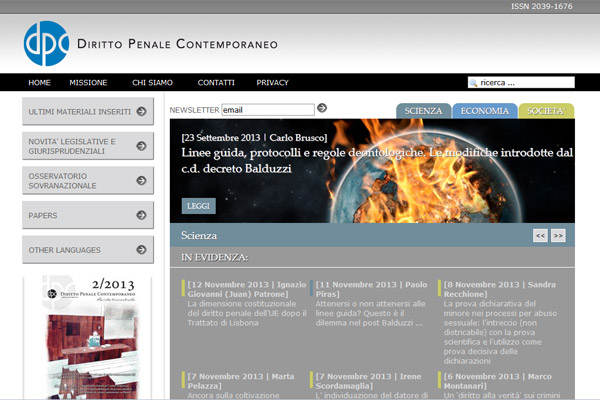Focus the newsletter email field
This screenshot has width=600, height=400.
[x=268, y=110]
